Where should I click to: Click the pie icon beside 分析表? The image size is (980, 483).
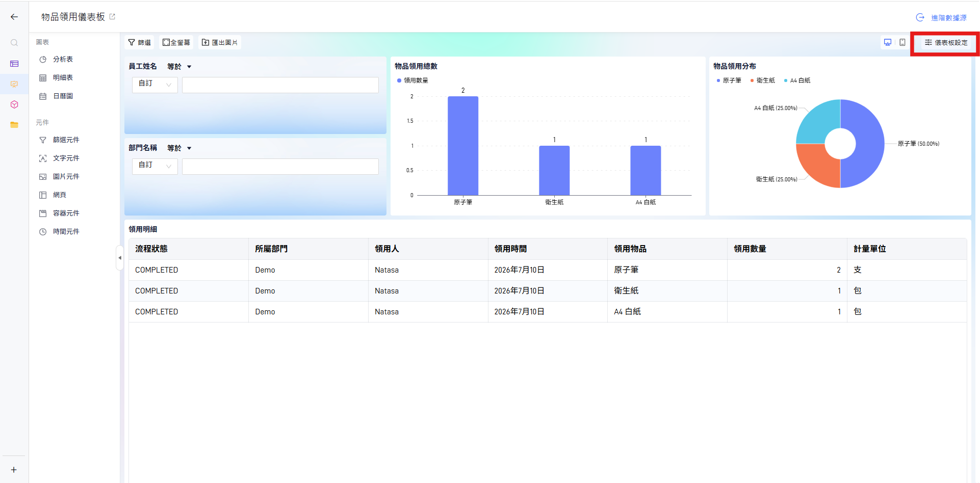point(43,59)
